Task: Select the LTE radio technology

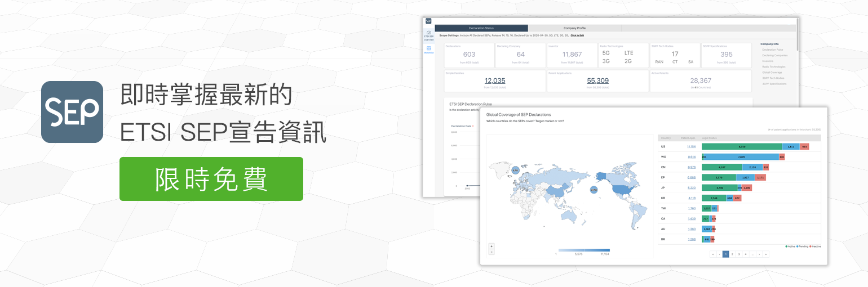Action: pos(628,53)
